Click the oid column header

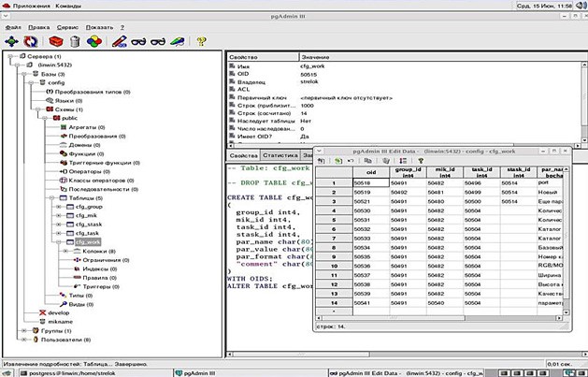coord(371,172)
